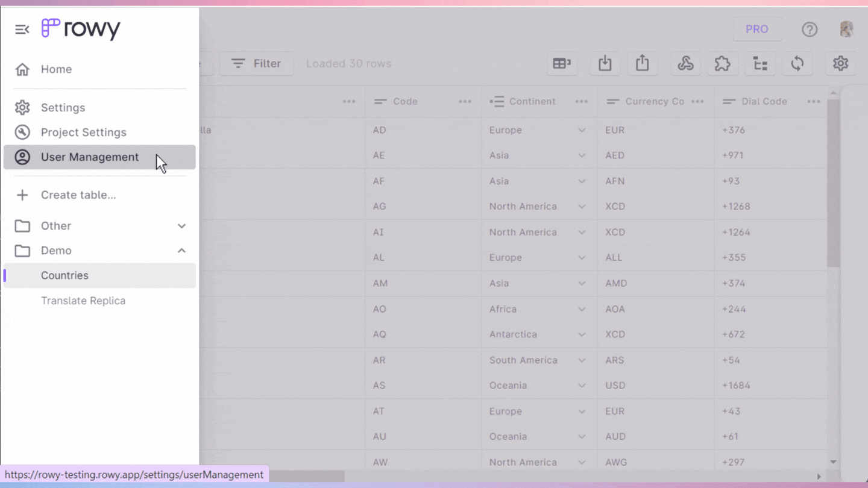Click the refresh sync icon in the toolbar
Image resolution: width=868 pixels, height=488 pixels.
[x=797, y=64]
